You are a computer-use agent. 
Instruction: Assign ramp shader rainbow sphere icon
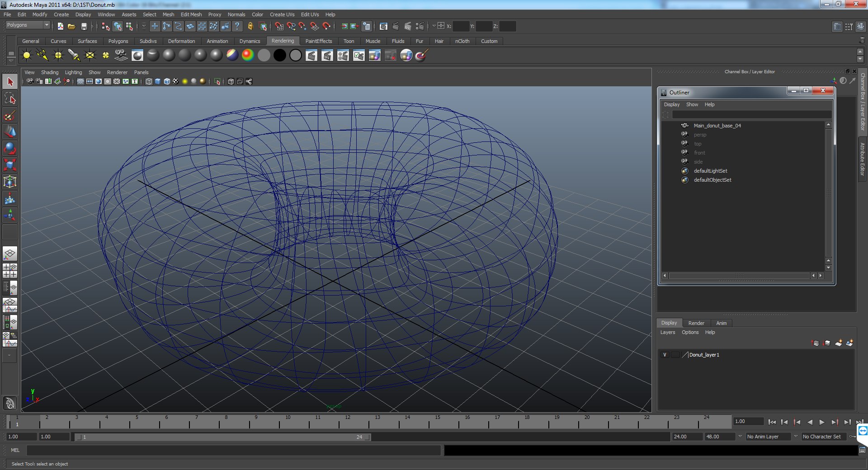pos(248,56)
